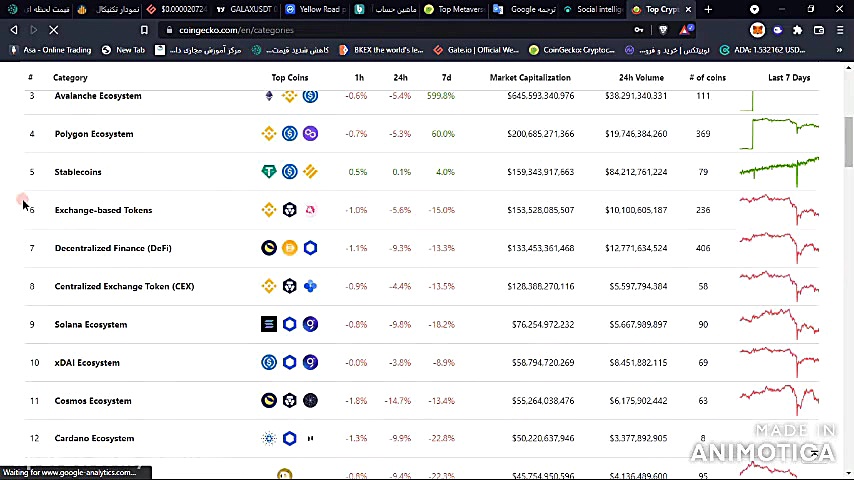The height and width of the screenshot is (480, 854).
Task: Click Solana coin icon in Solana Ecosystem row
Action: point(269,324)
